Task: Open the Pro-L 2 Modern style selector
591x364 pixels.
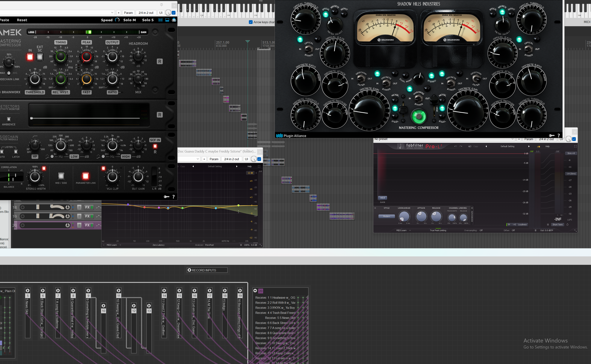Action: point(387,216)
